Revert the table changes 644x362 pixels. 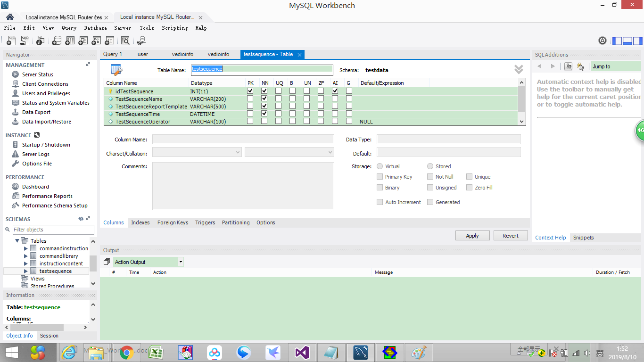tap(511, 236)
